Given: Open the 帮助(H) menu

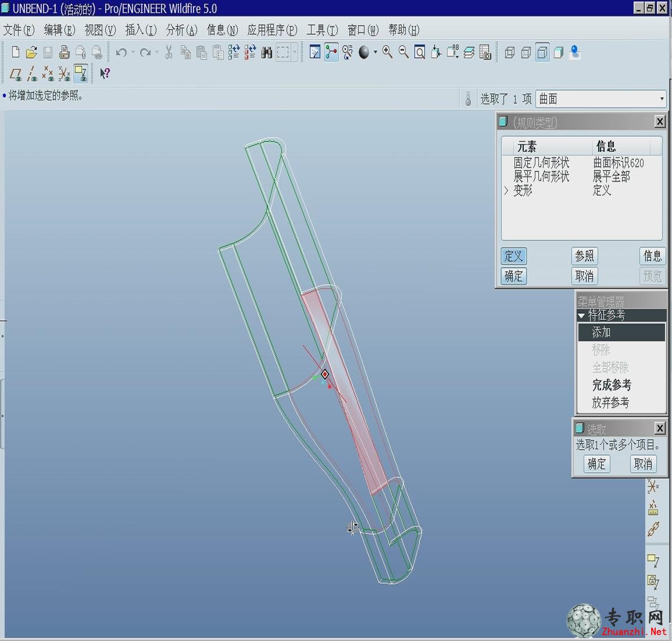Looking at the screenshot, I should 403,30.
